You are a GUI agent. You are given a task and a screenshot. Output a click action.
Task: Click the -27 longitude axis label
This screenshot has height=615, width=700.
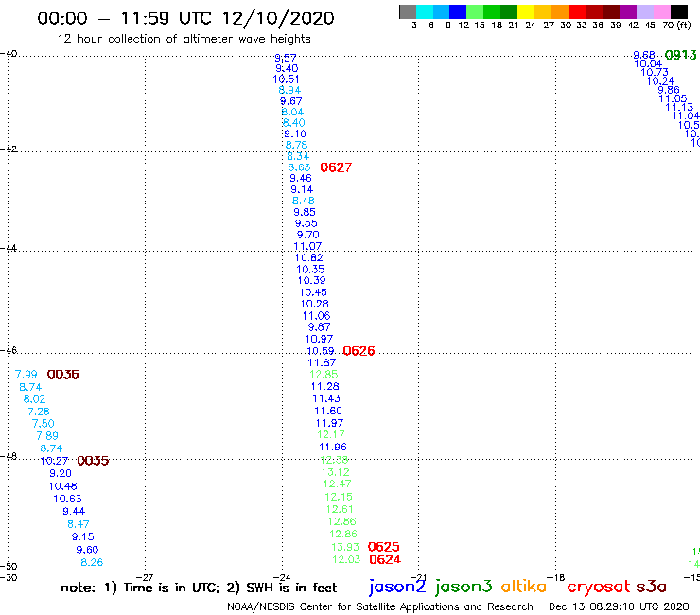click(x=145, y=577)
